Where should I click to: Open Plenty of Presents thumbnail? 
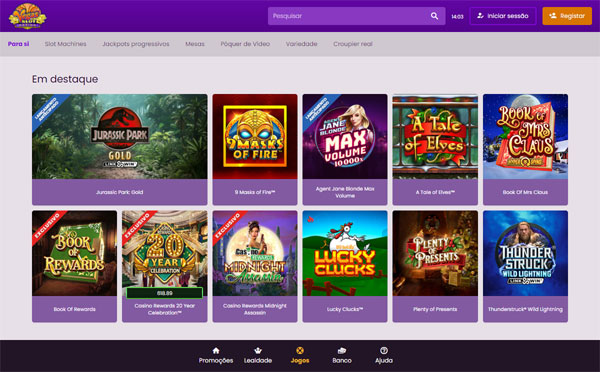tap(435, 253)
